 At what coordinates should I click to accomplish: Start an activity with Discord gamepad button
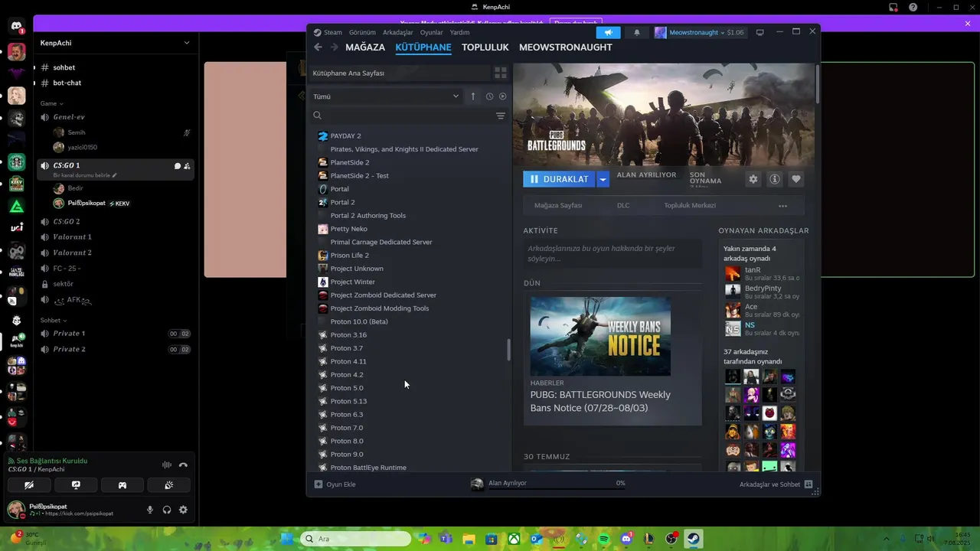(x=122, y=485)
